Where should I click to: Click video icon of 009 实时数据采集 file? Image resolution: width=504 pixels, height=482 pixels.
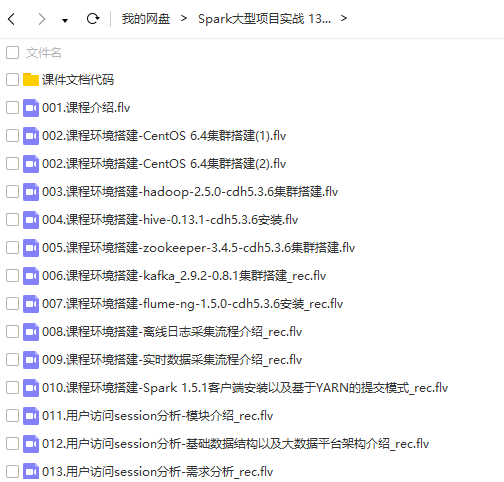click(x=31, y=360)
